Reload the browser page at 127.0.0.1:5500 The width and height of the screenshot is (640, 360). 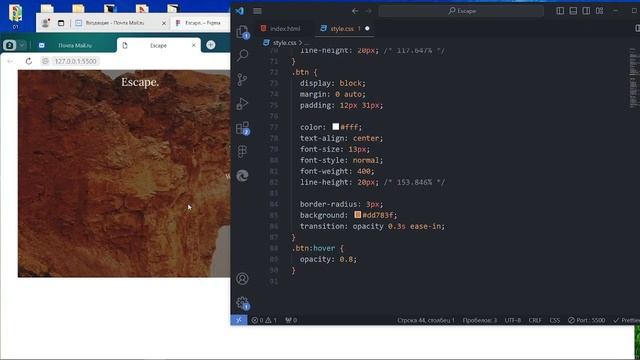pyautogui.click(x=29, y=61)
